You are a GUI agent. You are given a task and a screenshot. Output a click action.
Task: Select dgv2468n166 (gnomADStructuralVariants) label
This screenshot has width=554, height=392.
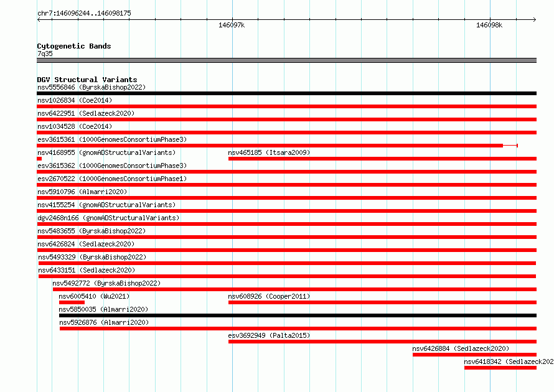[108, 218]
